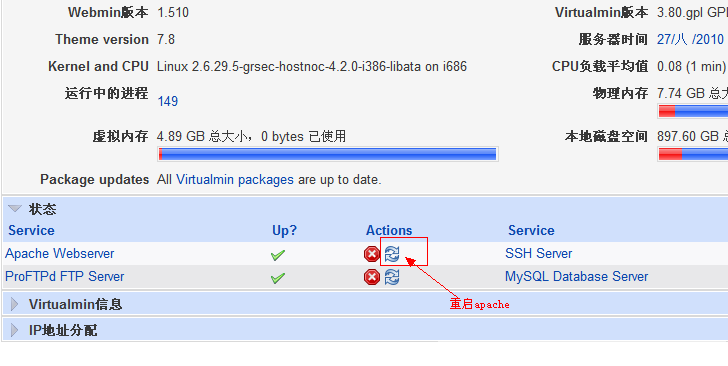Image resolution: width=728 pixels, height=366 pixels.
Task: Click the ProFTPd green up checkmark
Action: pyautogui.click(x=278, y=278)
